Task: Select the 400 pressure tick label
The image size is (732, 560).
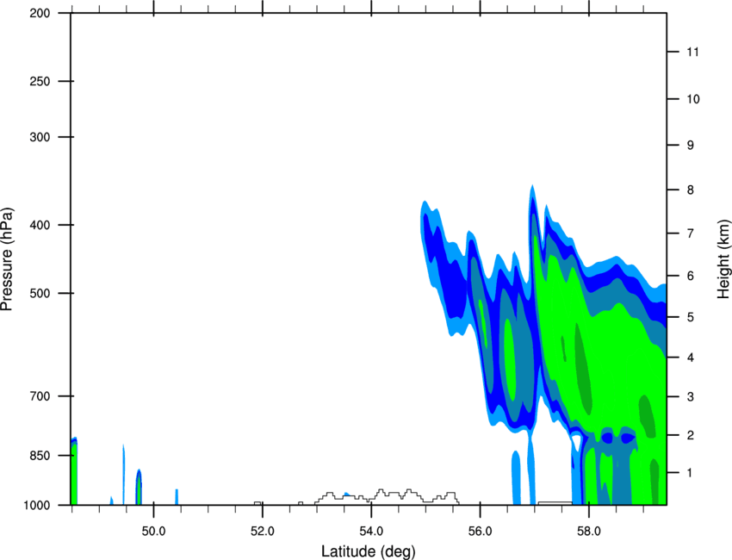Action: [40, 225]
